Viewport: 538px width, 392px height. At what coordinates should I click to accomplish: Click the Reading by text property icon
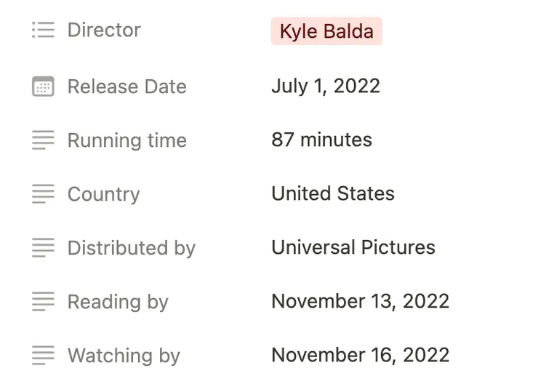43,302
